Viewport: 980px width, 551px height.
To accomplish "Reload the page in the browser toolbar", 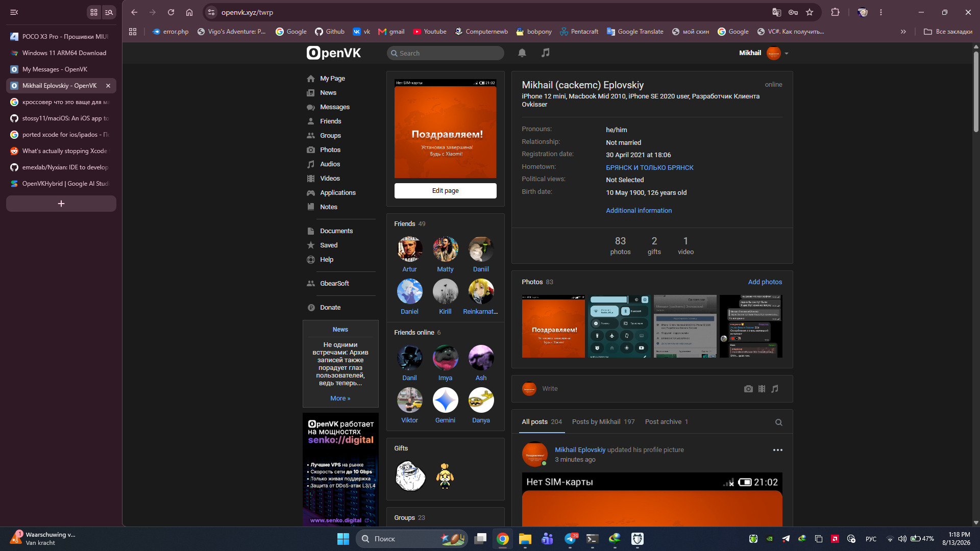I will tap(171, 12).
